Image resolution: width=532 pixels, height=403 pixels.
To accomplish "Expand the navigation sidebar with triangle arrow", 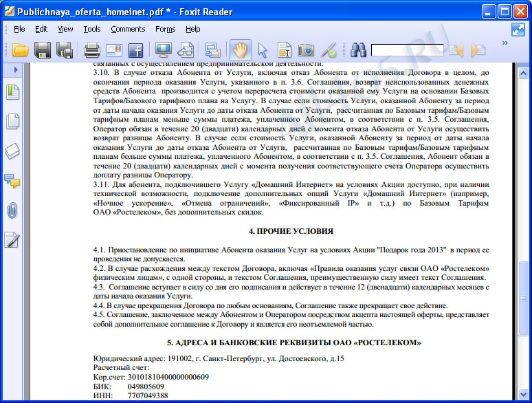I will tap(16, 70).
